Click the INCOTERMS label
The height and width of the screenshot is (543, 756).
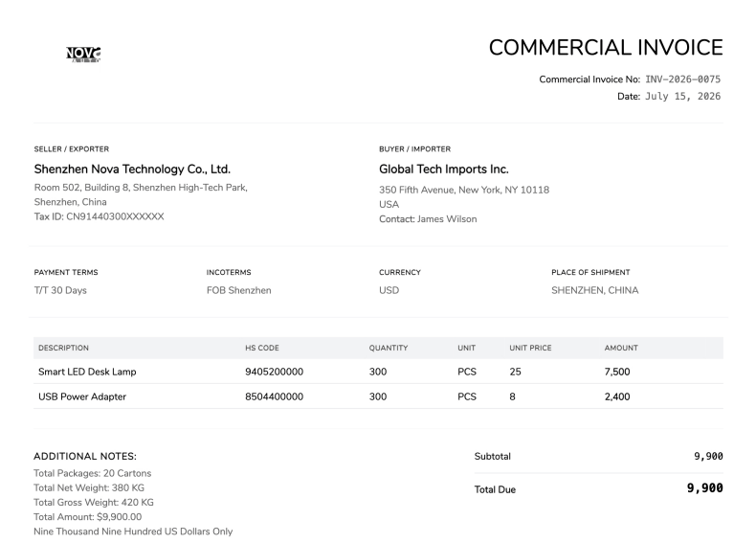pos(229,272)
